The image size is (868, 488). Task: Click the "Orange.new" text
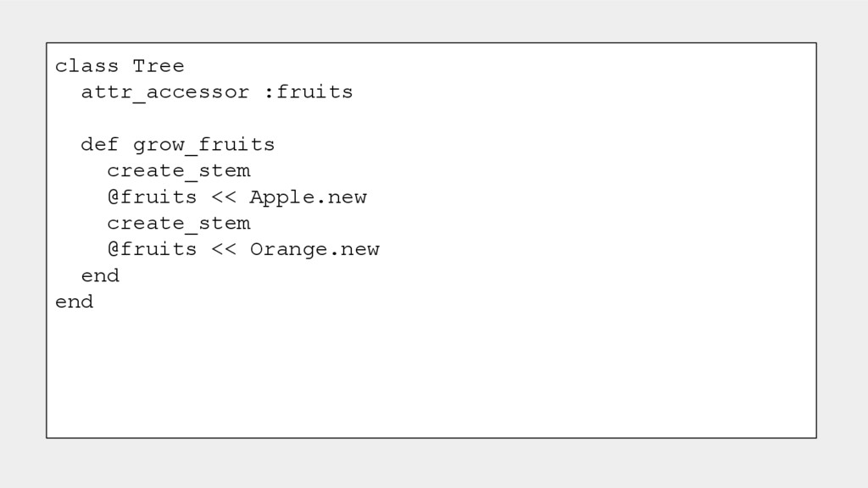click(x=314, y=250)
